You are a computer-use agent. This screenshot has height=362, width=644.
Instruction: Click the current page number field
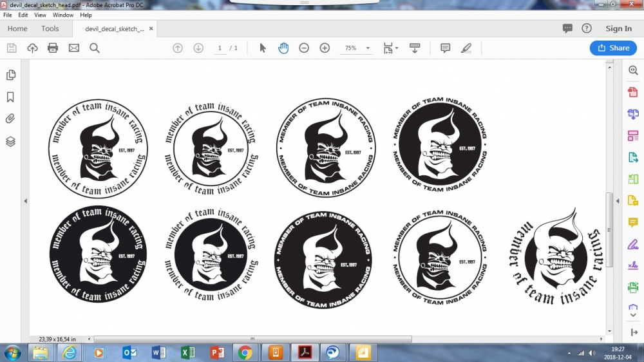(220, 48)
